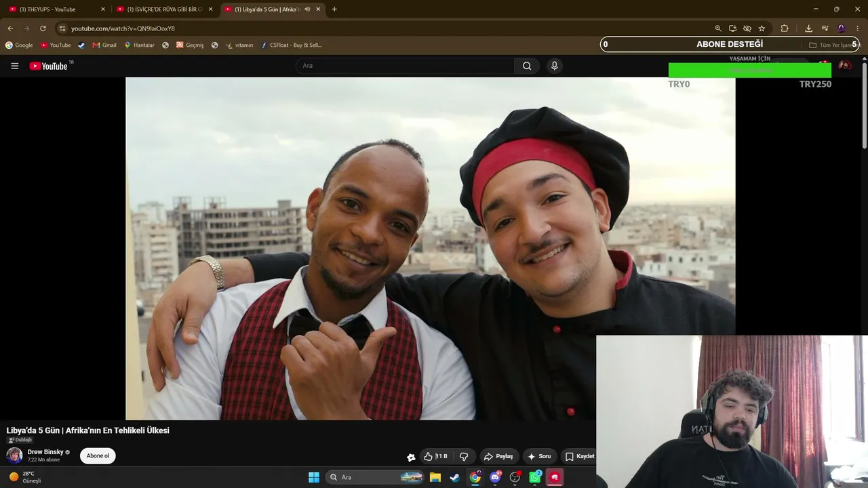The width and height of the screenshot is (868, 488).
Task: Click the crossed-eye icon in address bar
Action: (x=747, y=28)
